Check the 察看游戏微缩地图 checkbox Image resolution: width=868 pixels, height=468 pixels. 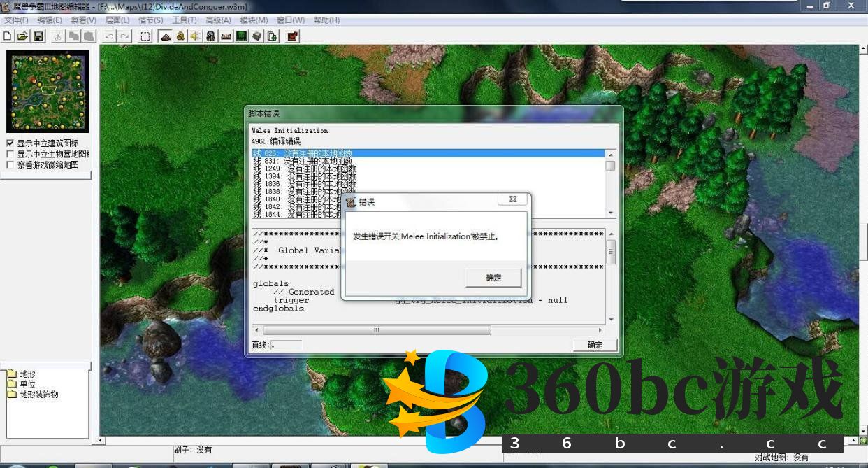[x=10, y=165]
